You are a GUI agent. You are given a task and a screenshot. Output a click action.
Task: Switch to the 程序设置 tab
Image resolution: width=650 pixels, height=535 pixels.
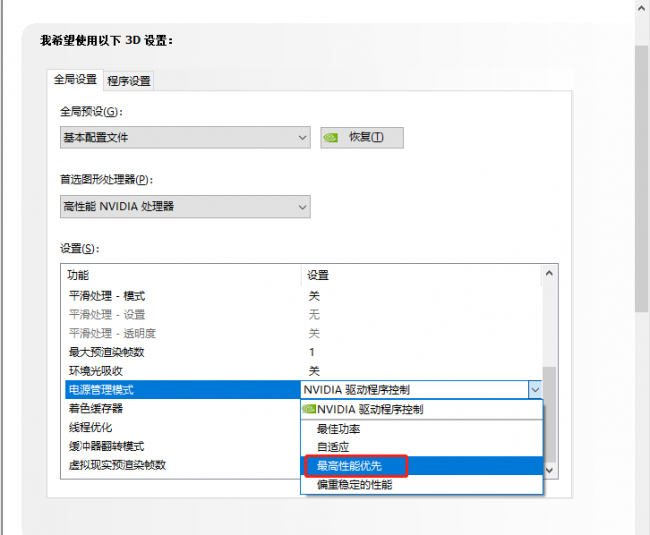point(129,81)
